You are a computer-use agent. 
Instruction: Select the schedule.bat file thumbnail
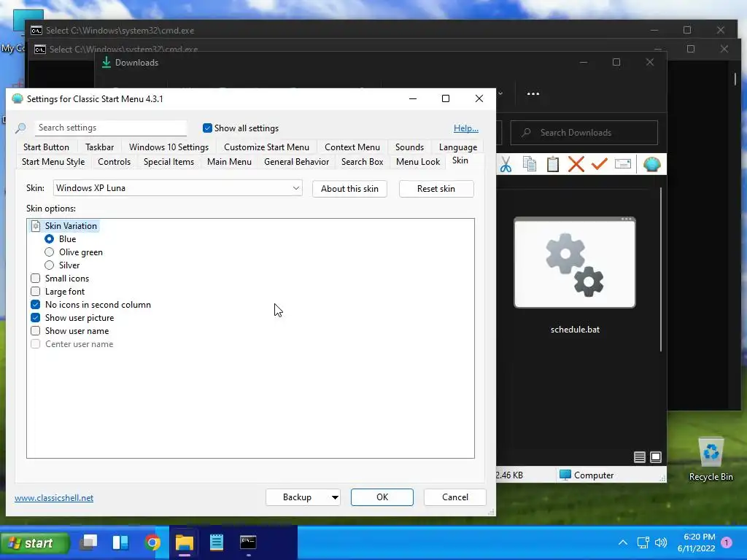pos(575,262)
